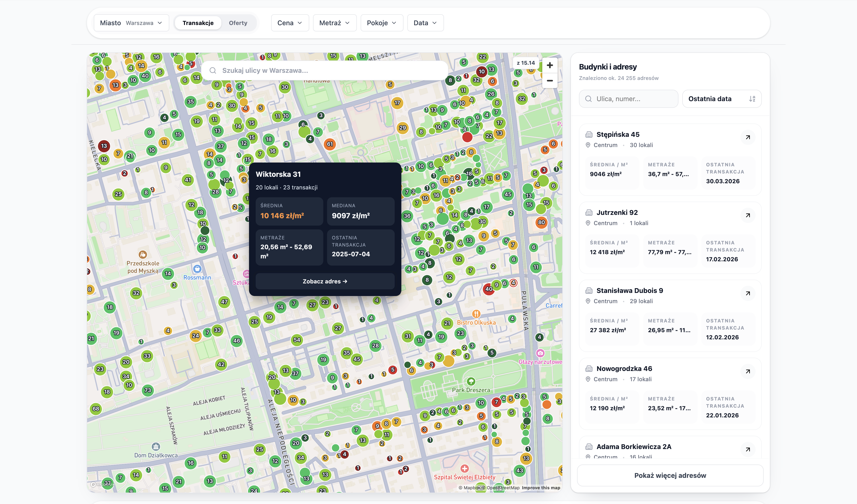857x504 pixels.
Task: Click the Ulica, numer address search field
Action: (x=628, y=99)
